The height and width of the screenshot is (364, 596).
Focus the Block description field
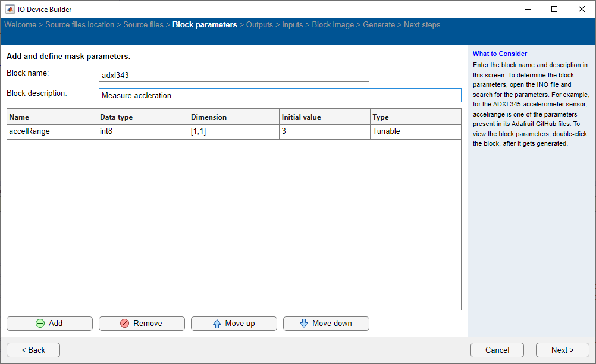(280, 95)
